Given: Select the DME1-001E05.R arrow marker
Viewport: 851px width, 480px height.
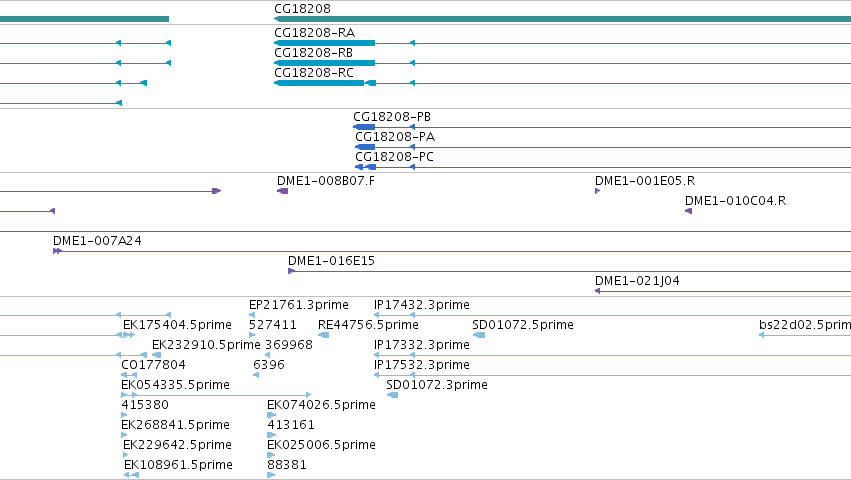Looking at the screenshot, I should click(598, 191).
